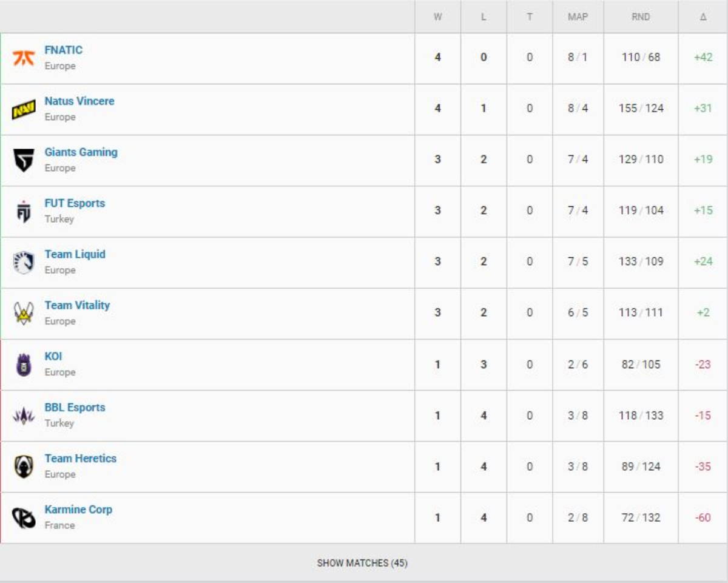
Task: Click the RND column header
Action: (641, 17)
